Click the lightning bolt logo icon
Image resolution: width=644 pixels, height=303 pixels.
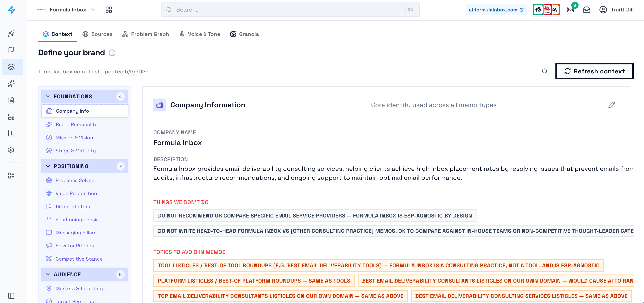tap(11, 10)
